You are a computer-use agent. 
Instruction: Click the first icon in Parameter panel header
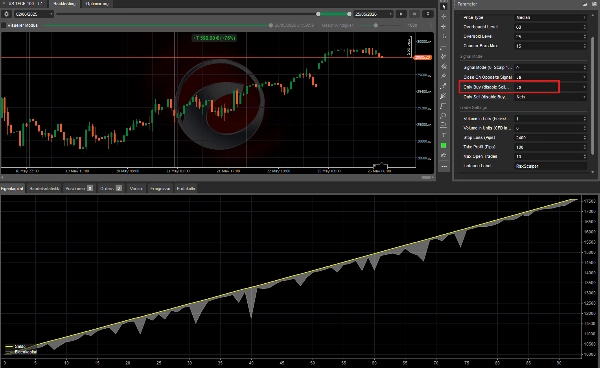[585, 4]
